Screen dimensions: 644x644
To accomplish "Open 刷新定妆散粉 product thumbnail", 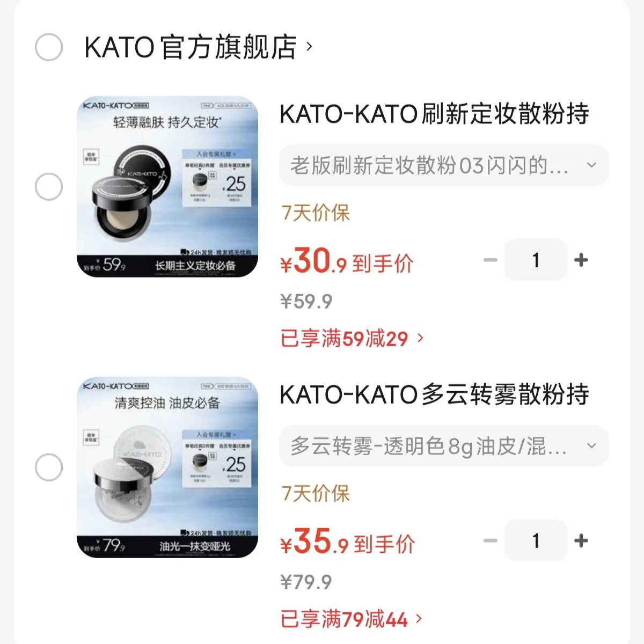I will (x=167, y=187).
